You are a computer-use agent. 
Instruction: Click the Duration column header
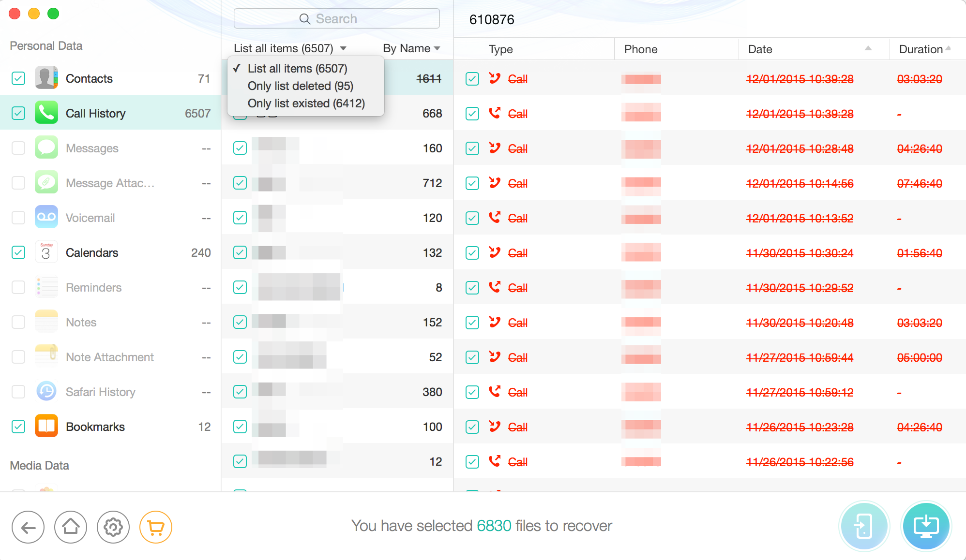(921, 49)
